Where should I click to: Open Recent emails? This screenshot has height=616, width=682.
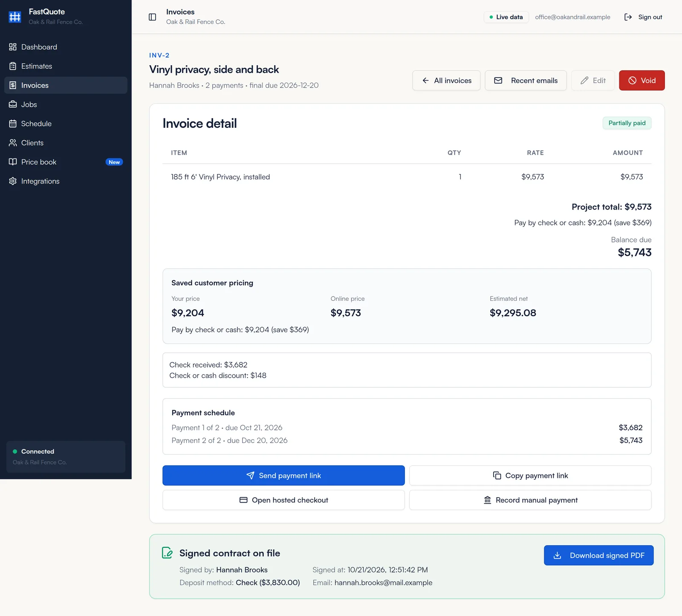(526, 81)
